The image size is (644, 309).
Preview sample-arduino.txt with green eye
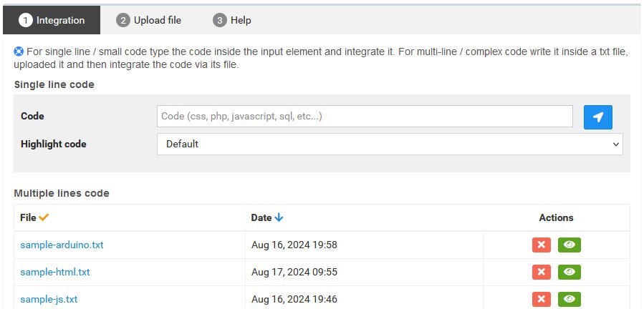tap(569, 245)
